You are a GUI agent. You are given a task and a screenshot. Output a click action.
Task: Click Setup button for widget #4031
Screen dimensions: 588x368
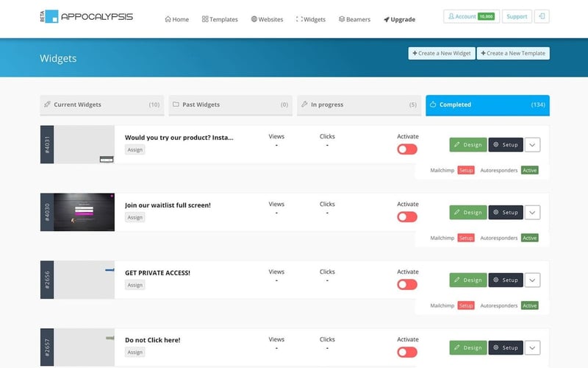506,145
